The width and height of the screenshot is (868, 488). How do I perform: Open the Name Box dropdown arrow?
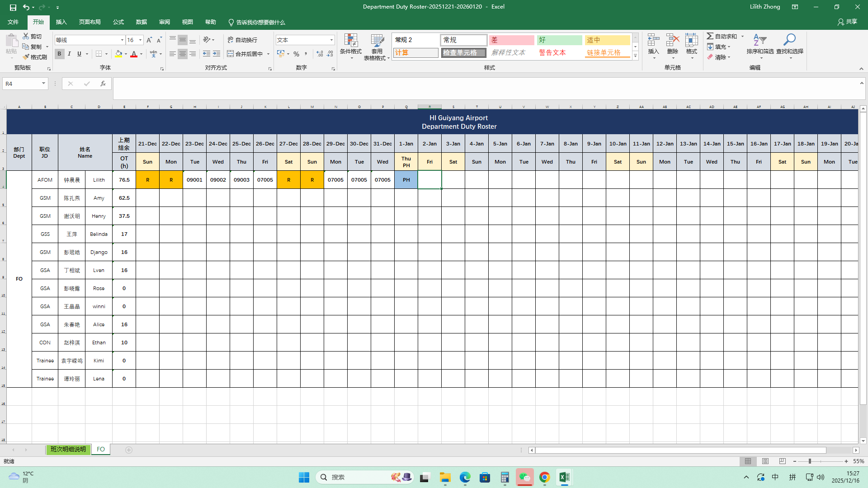(43, 84)
